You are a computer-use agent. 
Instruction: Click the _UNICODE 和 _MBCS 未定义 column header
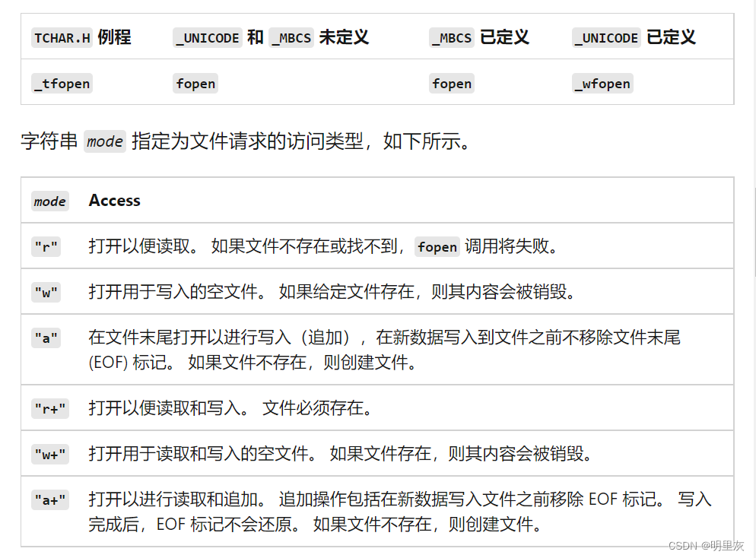click(x=271, y=37)
